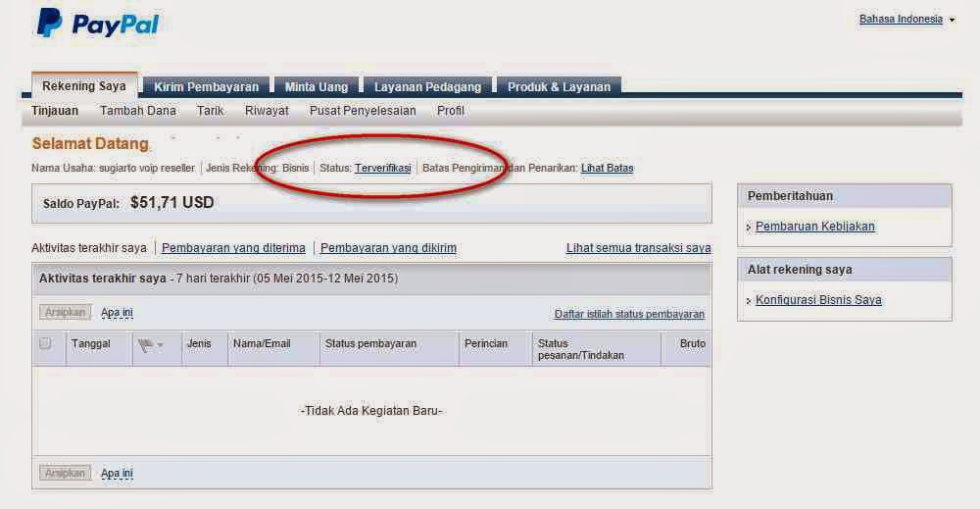This screenshot has width=980, height=509.
Task: Open the Lihat Batas link
Action: coord(607,168)
